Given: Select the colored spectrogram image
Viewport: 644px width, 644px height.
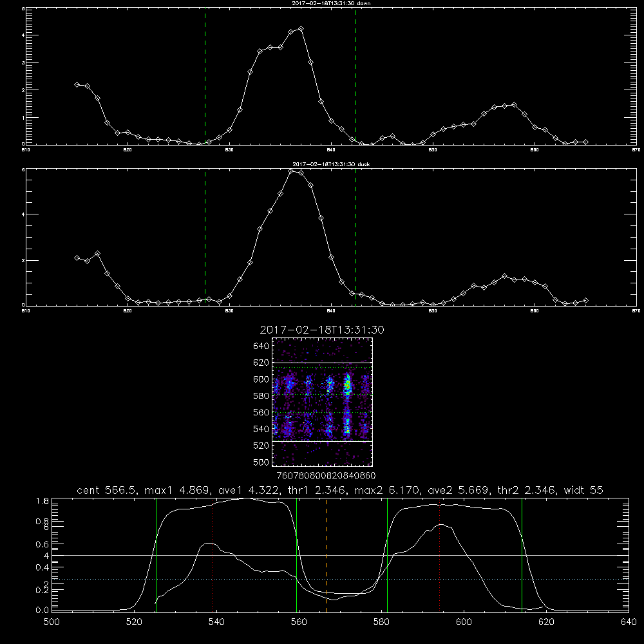Looking at the screenshot, I should click(323, 402).
